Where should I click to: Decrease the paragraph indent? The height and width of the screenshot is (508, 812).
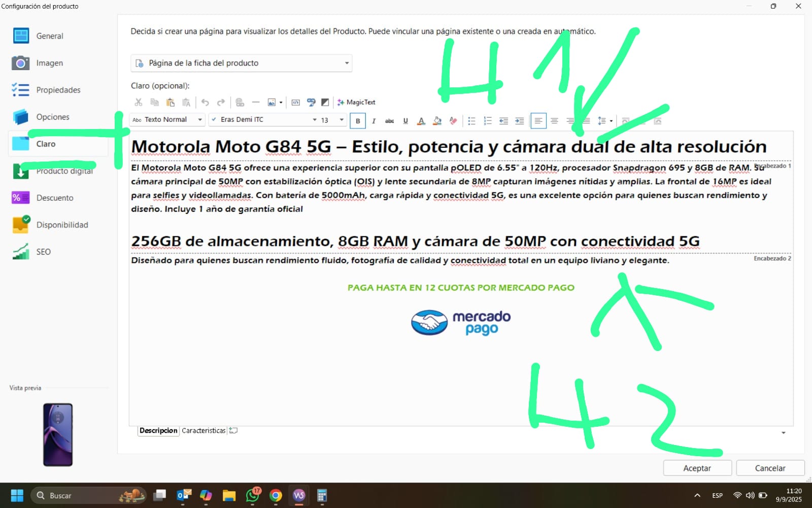pos(503,121)
